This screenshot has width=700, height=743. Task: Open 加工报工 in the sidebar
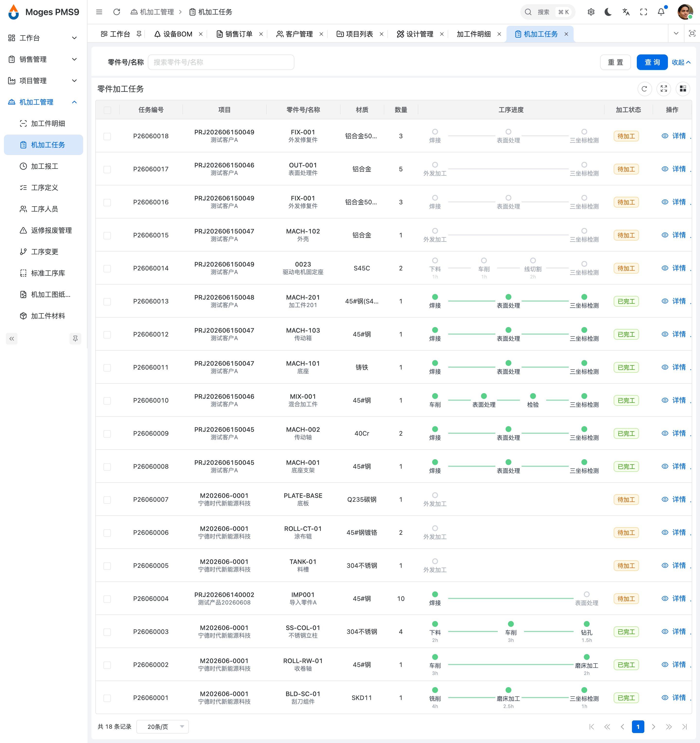pos(43,166)
